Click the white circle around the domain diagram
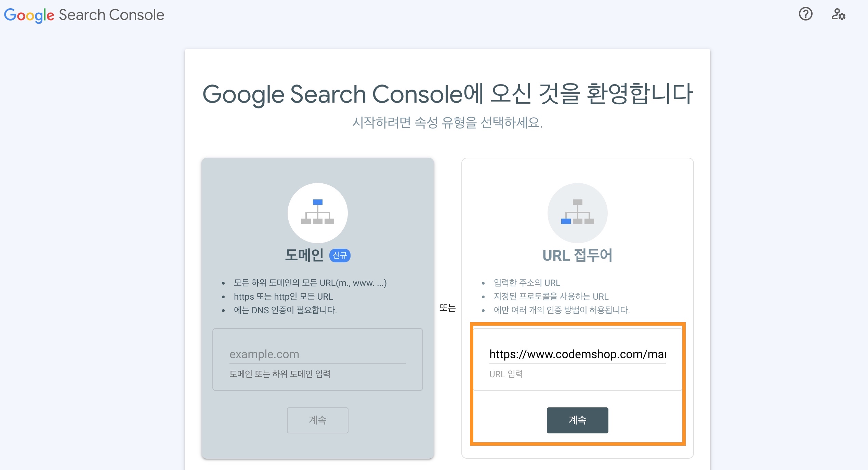The image size is (868, 470). (317, 213)
